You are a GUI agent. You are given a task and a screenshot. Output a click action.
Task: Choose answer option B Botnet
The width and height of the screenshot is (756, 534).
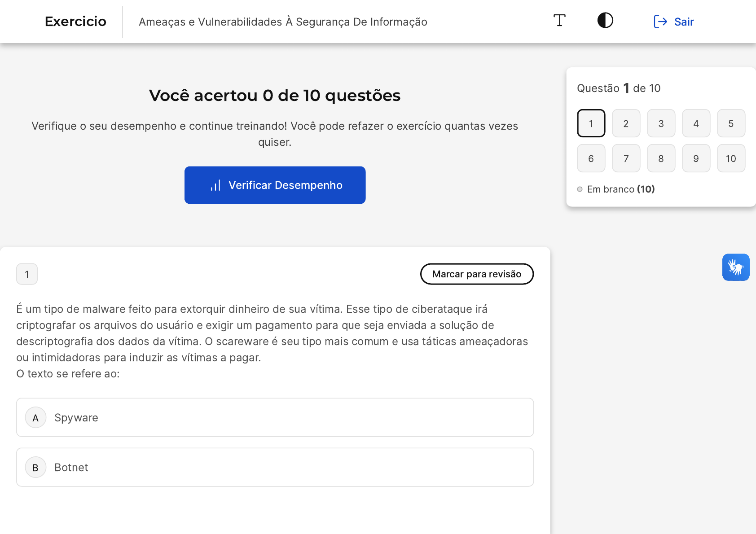point(275,467)
